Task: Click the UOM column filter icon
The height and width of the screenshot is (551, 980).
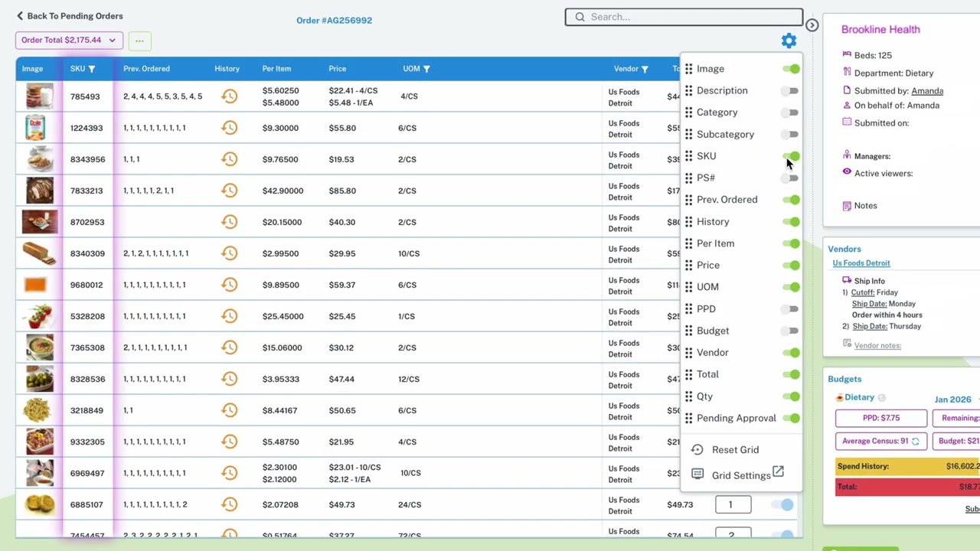Action: (426, 69)
